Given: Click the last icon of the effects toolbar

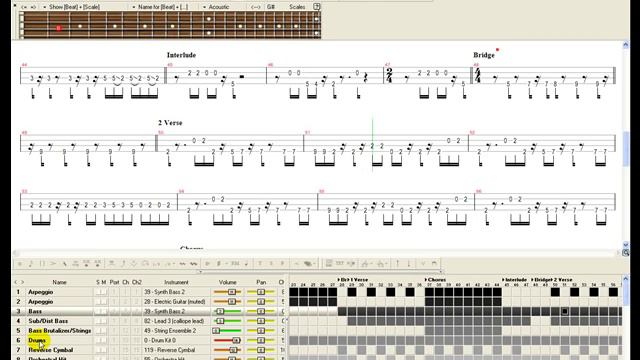Looking at the screenshot, I should [x=434, y=264].
